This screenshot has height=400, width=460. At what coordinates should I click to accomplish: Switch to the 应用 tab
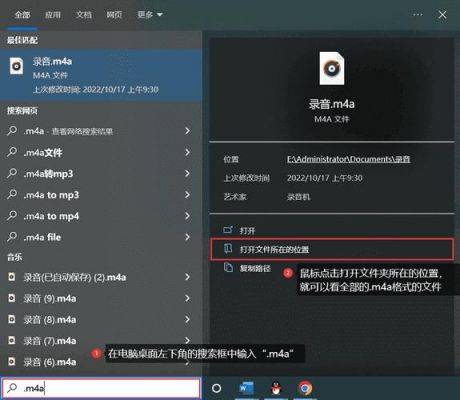[x=53, y=15]
